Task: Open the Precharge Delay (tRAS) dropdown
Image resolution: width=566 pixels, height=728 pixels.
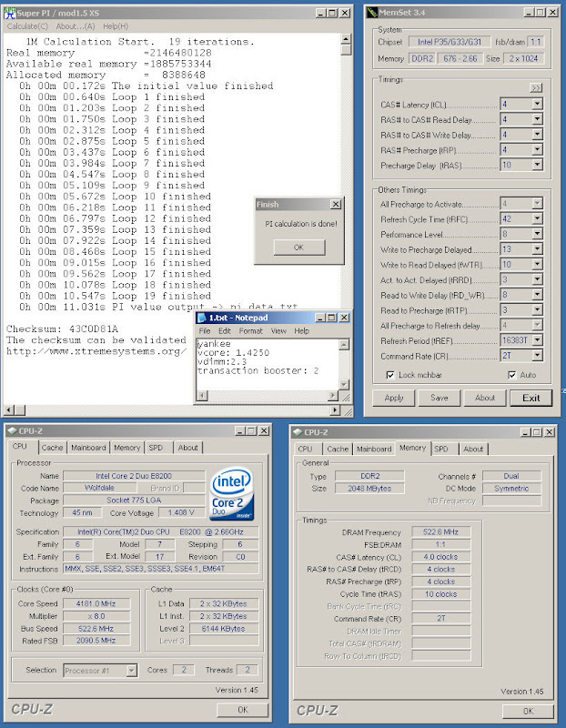Action: point(537,165)
